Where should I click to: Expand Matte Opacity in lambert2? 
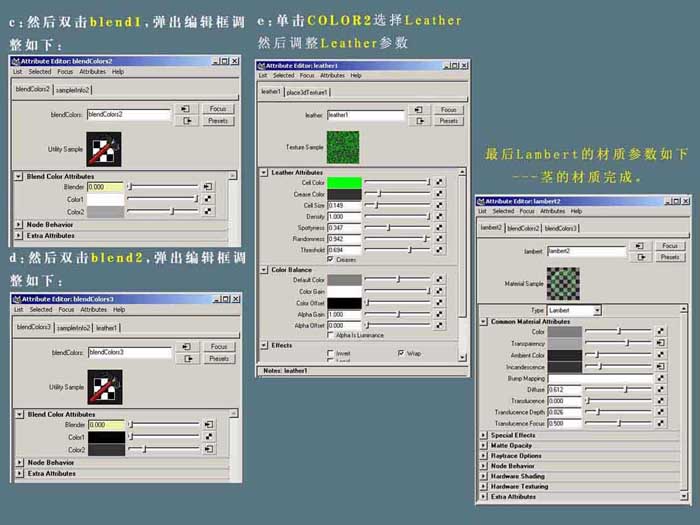[483, 446]
